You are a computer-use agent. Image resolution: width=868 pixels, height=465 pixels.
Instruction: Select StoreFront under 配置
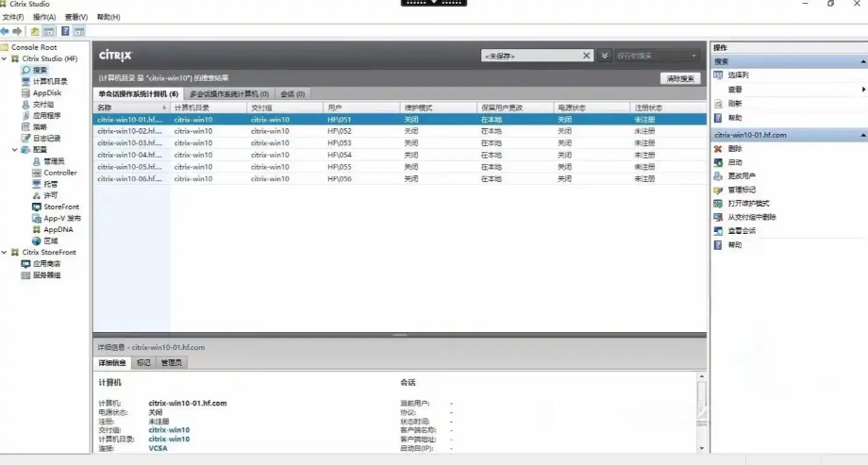61,207
